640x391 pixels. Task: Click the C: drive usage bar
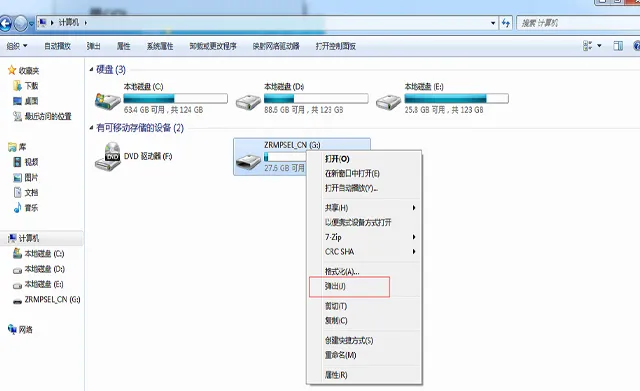(176, 98)
